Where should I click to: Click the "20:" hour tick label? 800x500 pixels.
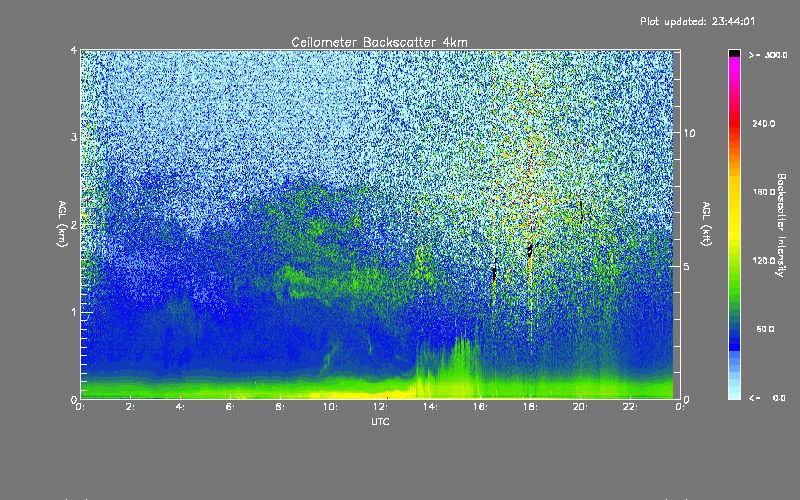coord(580,407)
